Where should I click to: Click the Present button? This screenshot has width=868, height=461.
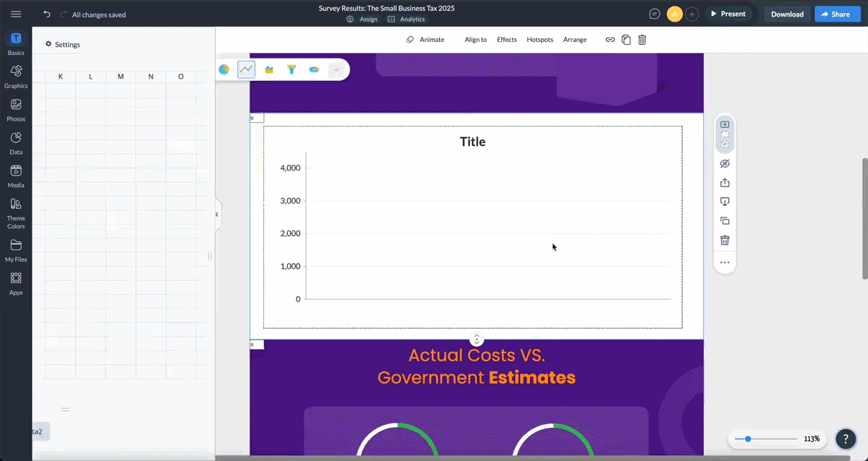[x=729, y=13]
